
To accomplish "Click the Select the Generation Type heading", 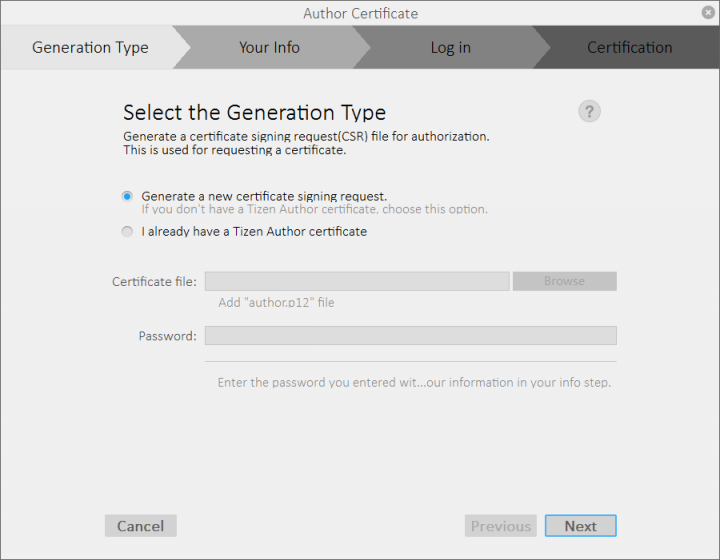I will (x=254, y=112).
